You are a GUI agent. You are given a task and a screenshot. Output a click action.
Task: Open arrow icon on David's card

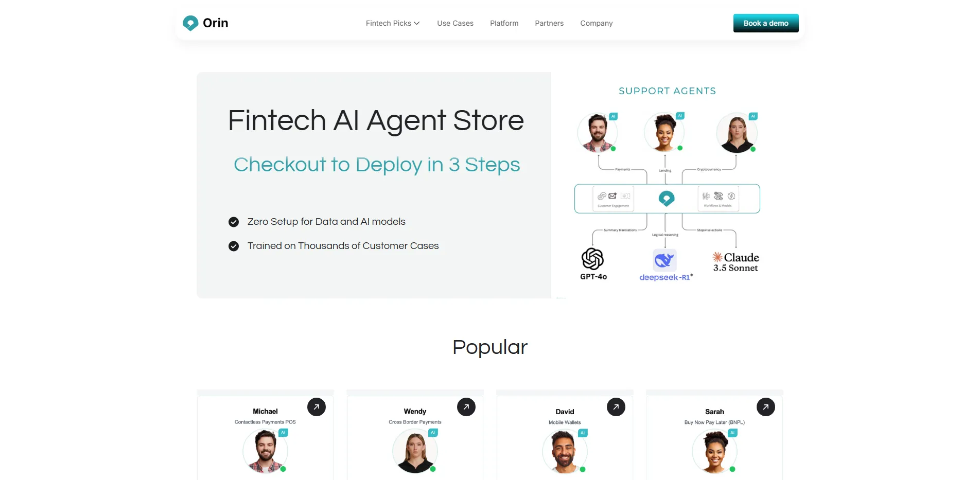pos(616,407)
